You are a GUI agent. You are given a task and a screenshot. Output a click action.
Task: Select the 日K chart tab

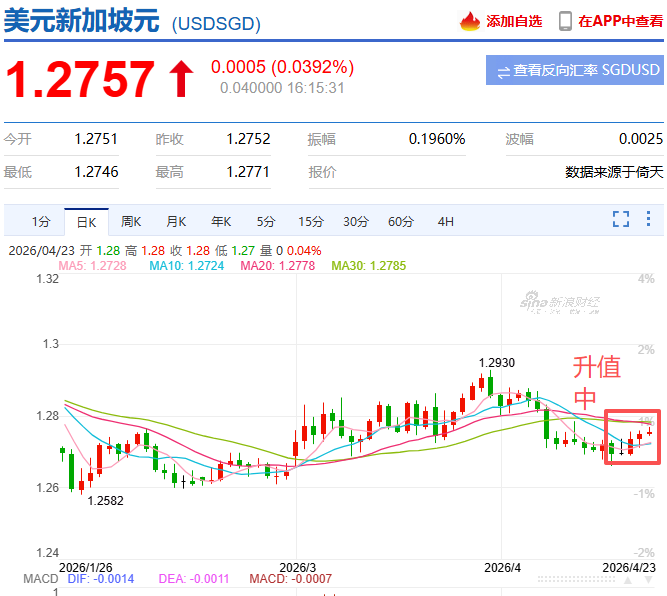click(86, 221)
